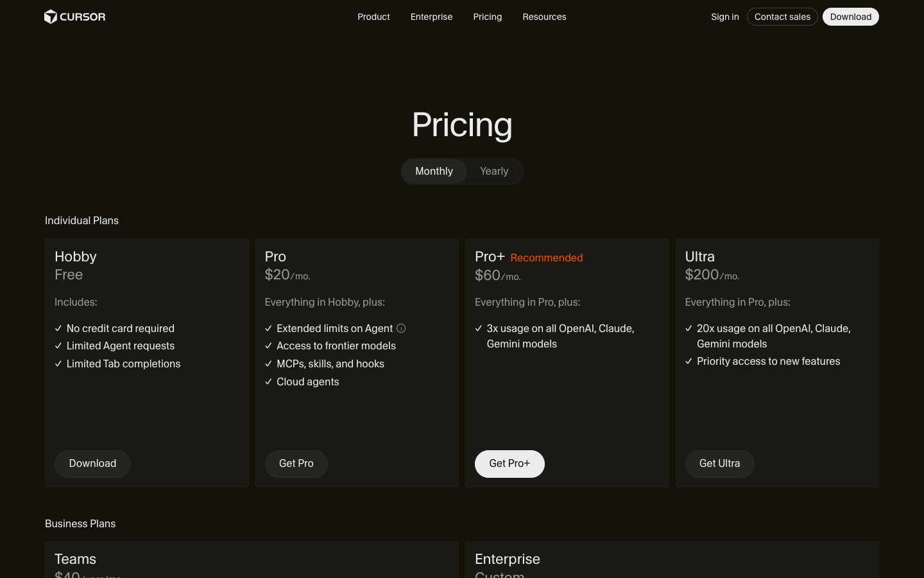Click Download on the Hobby plan

pos(92,464)
